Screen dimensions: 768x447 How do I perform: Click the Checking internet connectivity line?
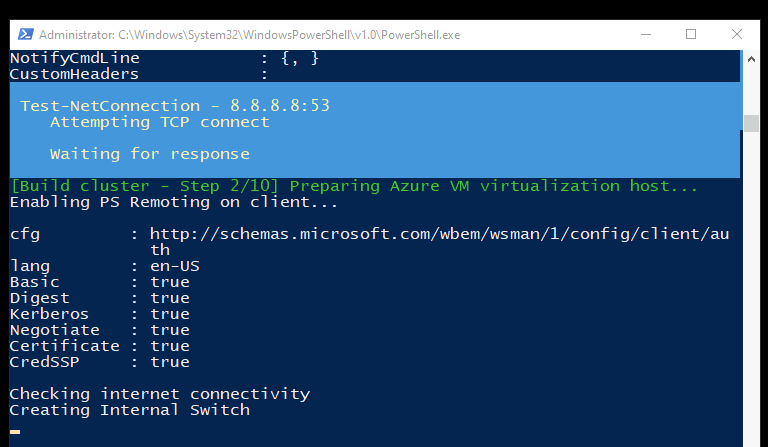click(x=160, y=394)
